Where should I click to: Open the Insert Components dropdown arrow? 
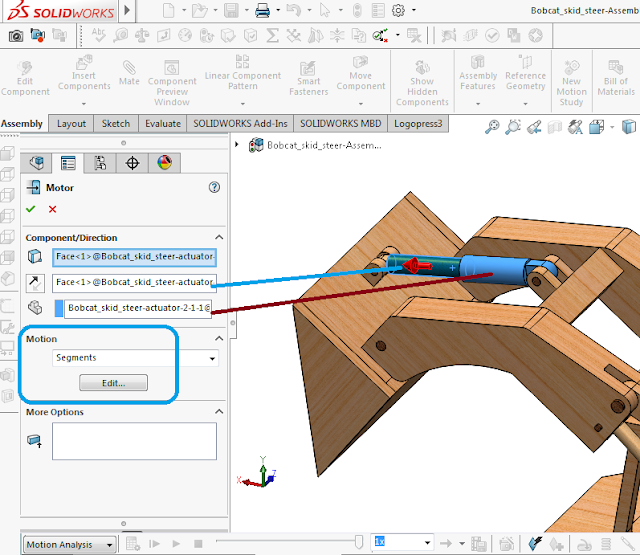point(84,104)
